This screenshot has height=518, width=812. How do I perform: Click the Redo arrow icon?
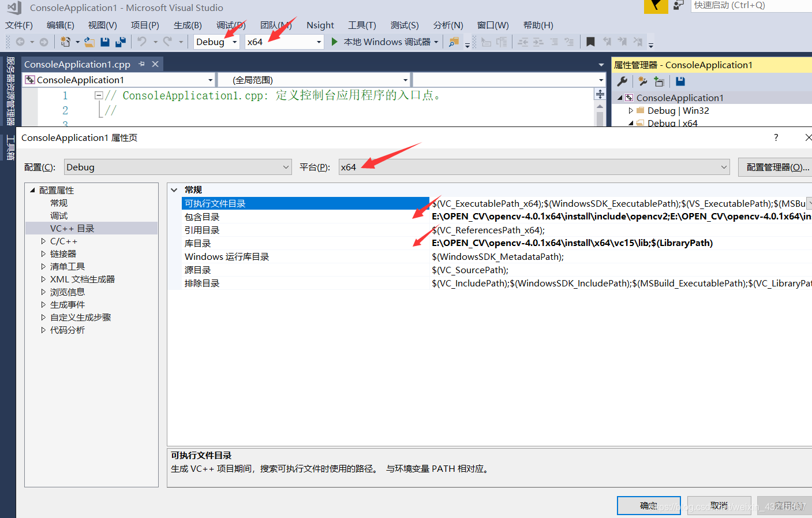pyautogui.click(x=167, y=42)
